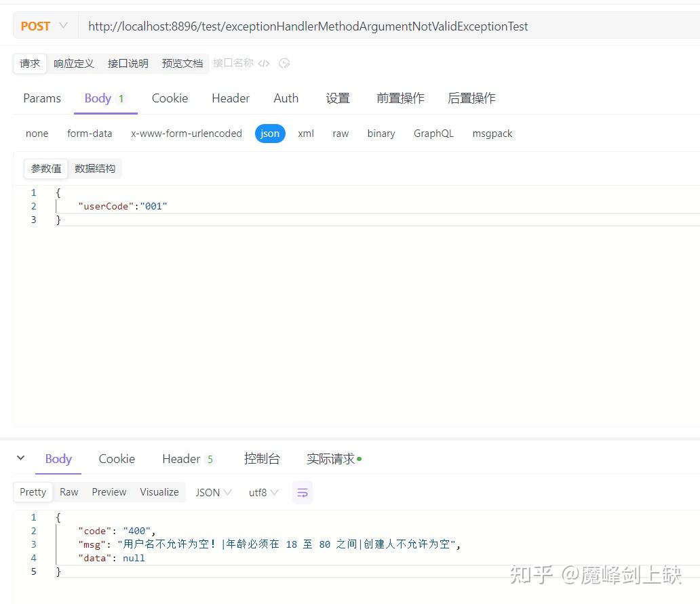Screen dimensions: 700x604
Task: Open the JSON format dropdown in response toolbar
Action: click(212, 492)
